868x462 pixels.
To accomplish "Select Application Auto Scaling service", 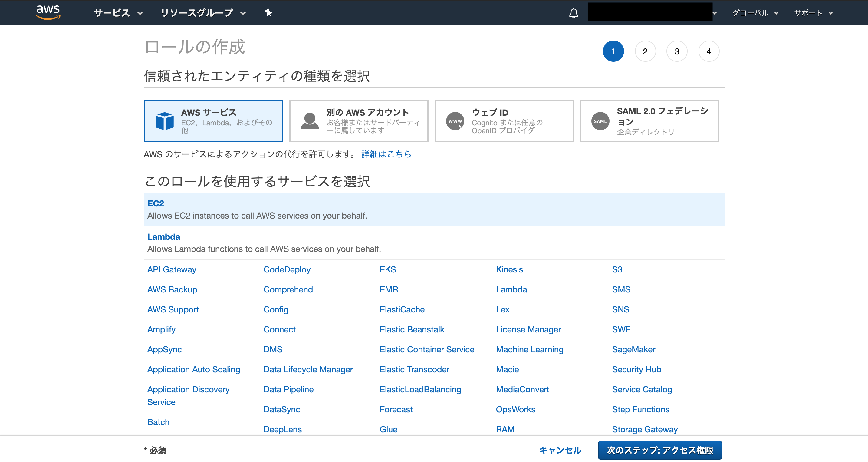I will click(x=193, y=369).
